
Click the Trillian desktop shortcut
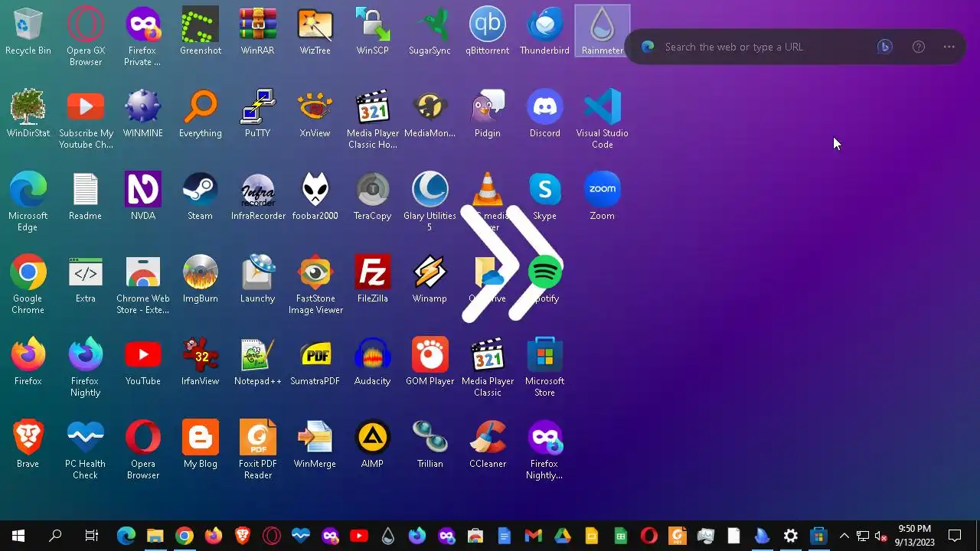430,445
